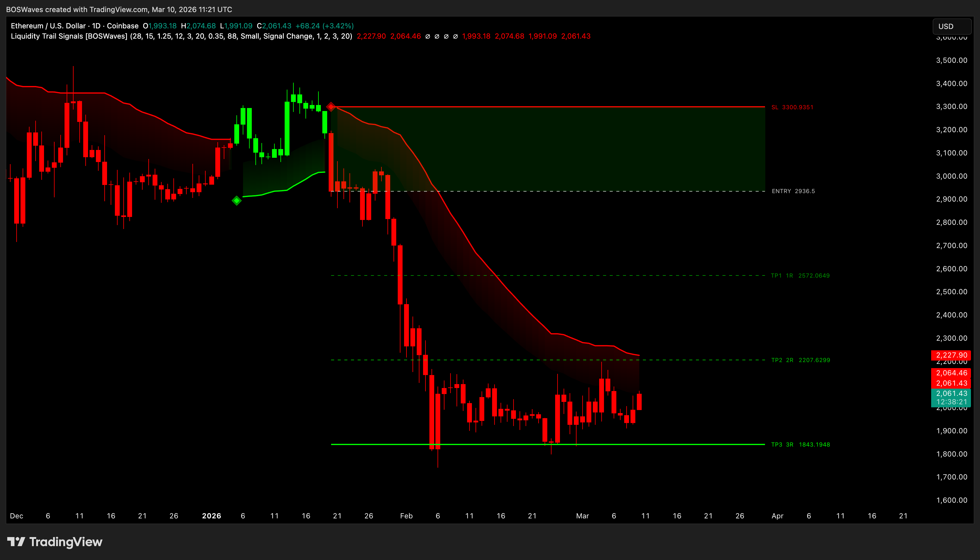Image resolution: width=980 pixels, height=560 pixels.
Task: Click the SL 3300.9351 label
Action: click(x=792, y=107)
